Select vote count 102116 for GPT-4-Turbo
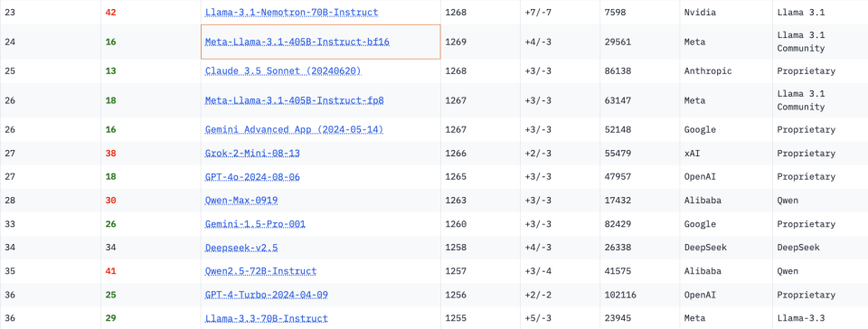Screen dimensions: 868x329 pyautogui.click(x=620, y=295)
